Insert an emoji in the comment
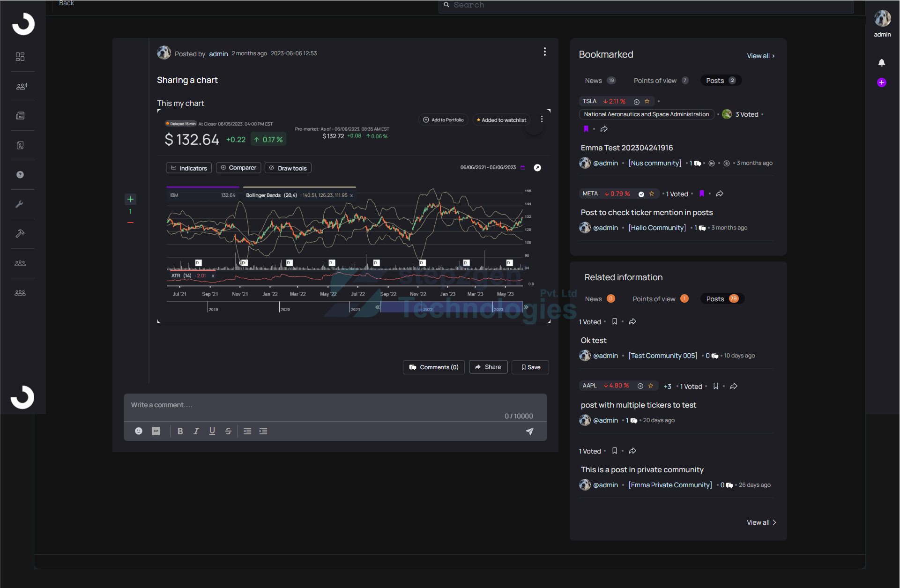Viewport: 900px width, 588px height. click(x=139, y=431)
